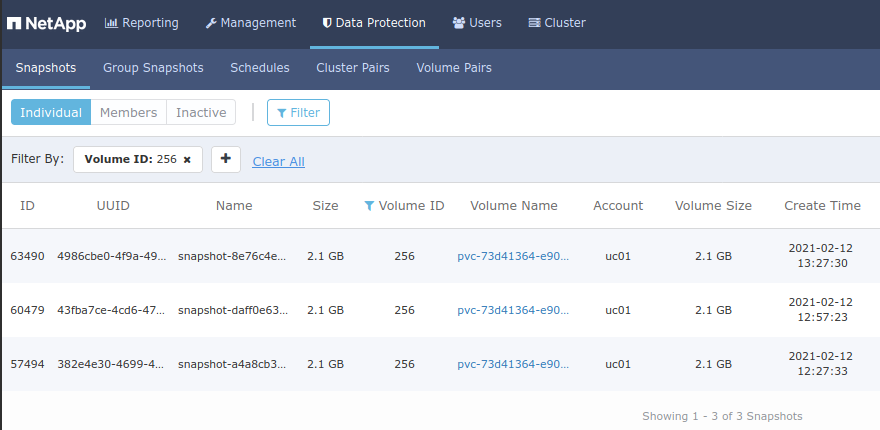Select snapshot ID 60479
The height and width of the screenshot is (430, 880).
[x=28, y=310]
